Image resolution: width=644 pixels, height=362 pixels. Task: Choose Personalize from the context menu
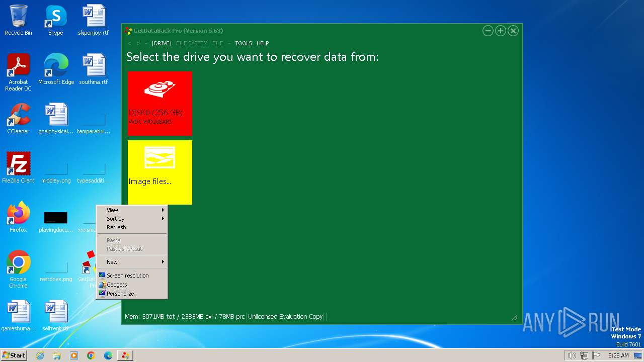coord(132,294)
